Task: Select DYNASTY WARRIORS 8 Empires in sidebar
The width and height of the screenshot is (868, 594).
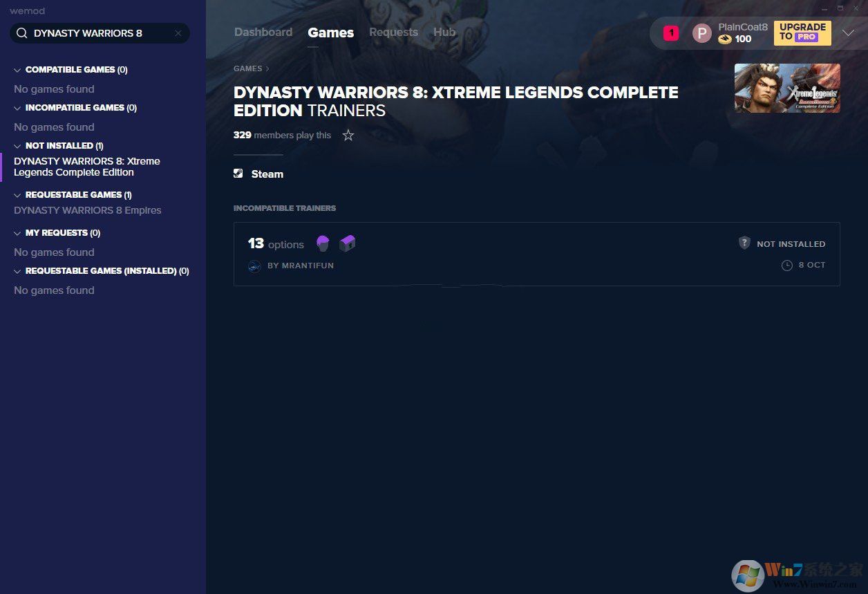Action: pyautogui.click(x=88, y=210)
